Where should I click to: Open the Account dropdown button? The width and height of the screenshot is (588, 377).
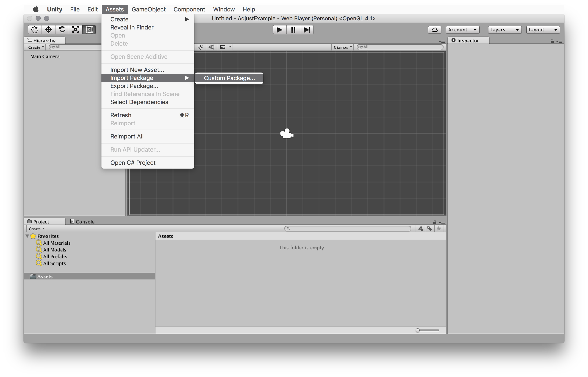pos(462,30)
